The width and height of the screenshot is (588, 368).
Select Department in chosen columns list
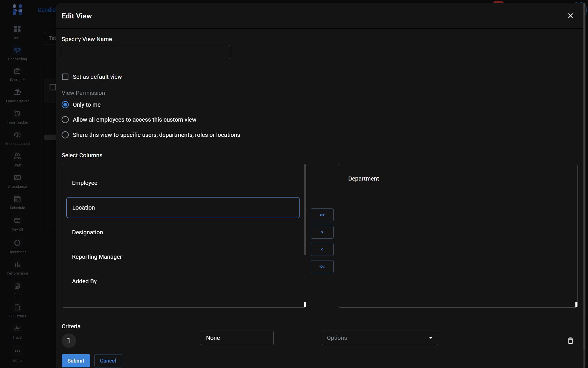point(363,179)
